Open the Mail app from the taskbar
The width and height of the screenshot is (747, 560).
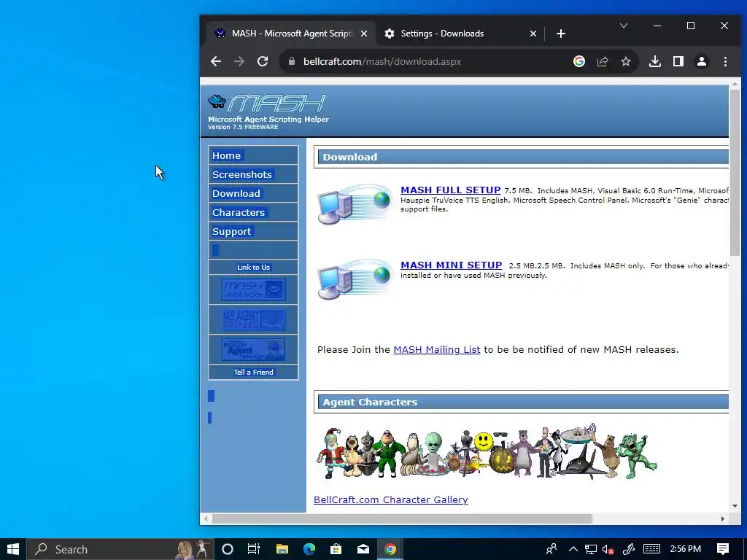point(363,549)
